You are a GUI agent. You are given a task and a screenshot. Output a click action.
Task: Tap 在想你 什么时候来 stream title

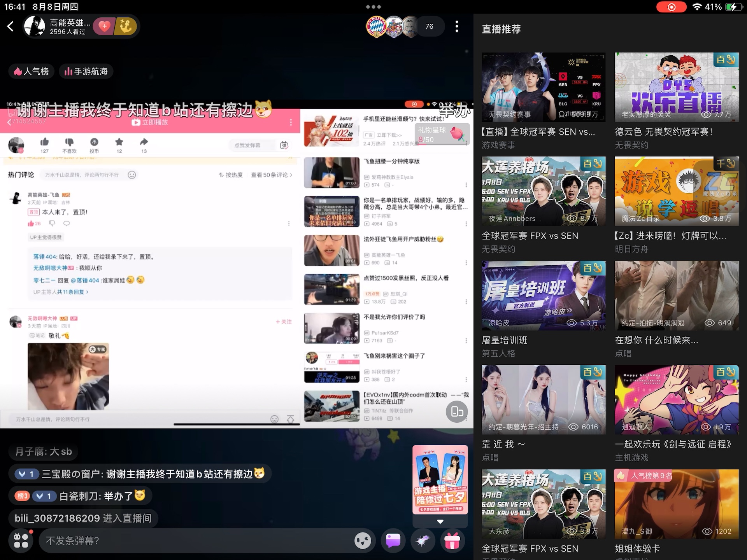(x=656, y=340)
